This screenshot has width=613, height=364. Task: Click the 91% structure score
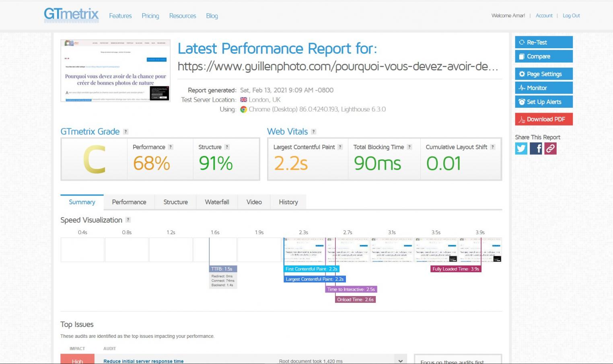216,164
